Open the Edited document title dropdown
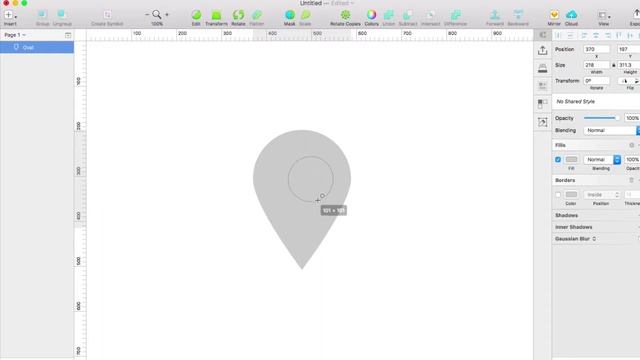 (x=342, y=3)
